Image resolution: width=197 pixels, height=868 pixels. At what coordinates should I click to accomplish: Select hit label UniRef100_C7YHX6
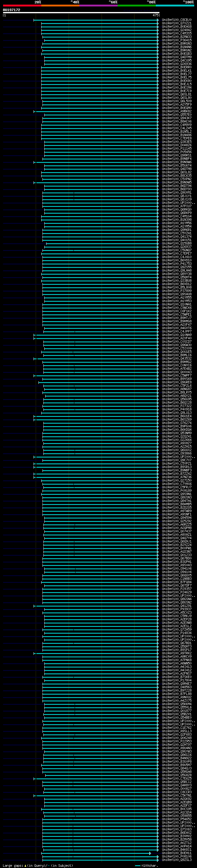pyautogui.click(x=176, y=484)
